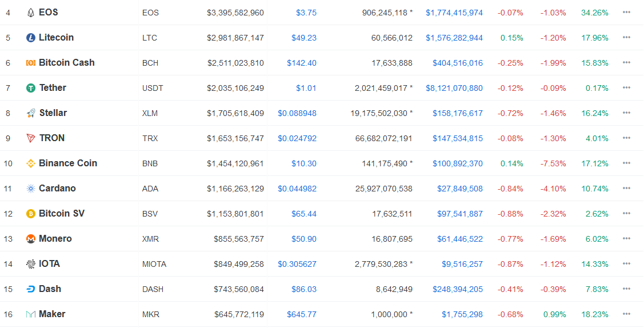Click Dash 7-day change 7.83%
This screenshot has height=328, width=644.
coord(597,289)
